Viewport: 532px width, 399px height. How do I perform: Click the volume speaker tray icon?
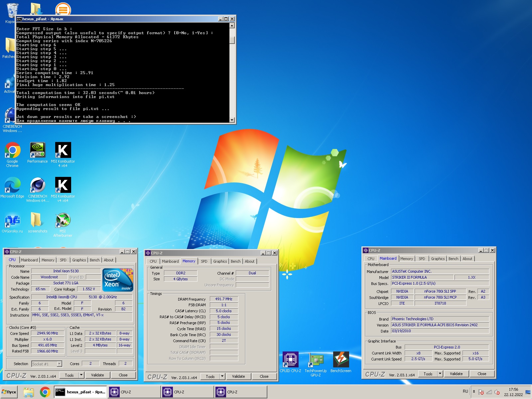click(497, 392)
